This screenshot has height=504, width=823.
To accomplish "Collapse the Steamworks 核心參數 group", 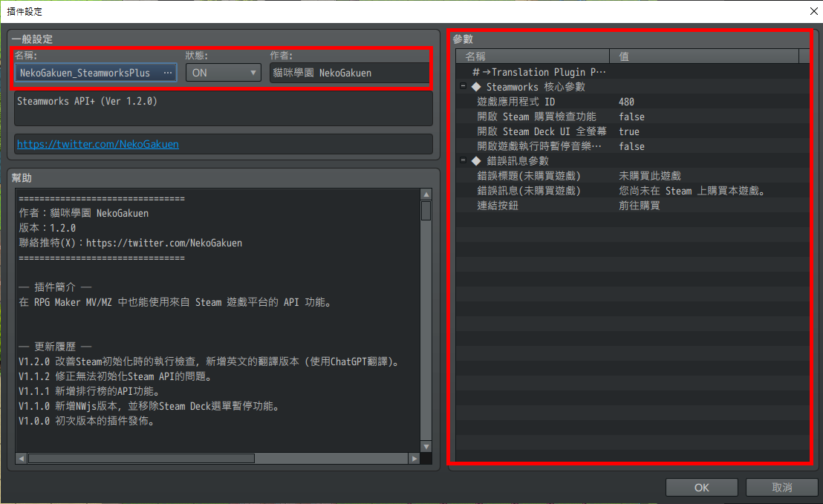I will pos(463,87).
